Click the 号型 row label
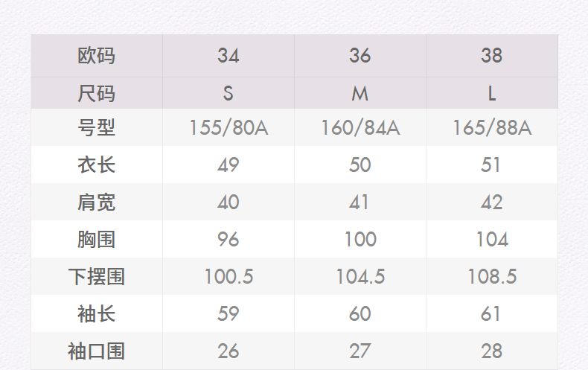This screenshot has width=588, height=370. pos(97,128)
